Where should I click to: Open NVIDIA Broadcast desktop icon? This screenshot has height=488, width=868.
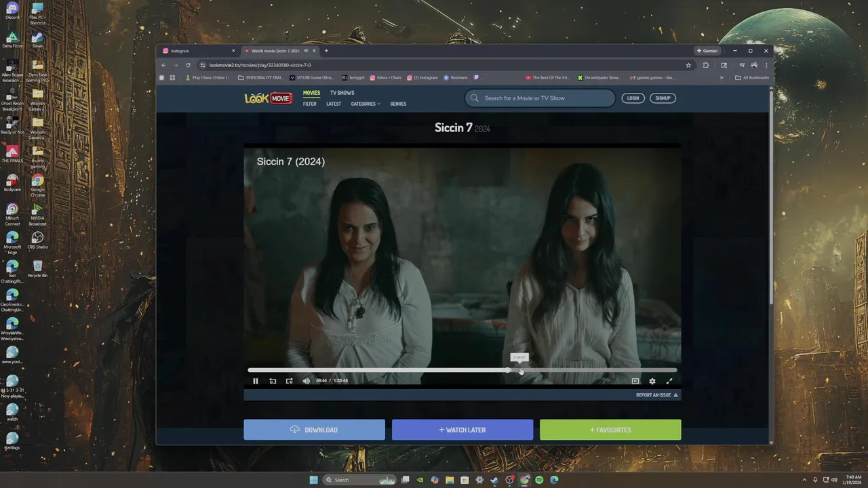(x=37, y=213)
